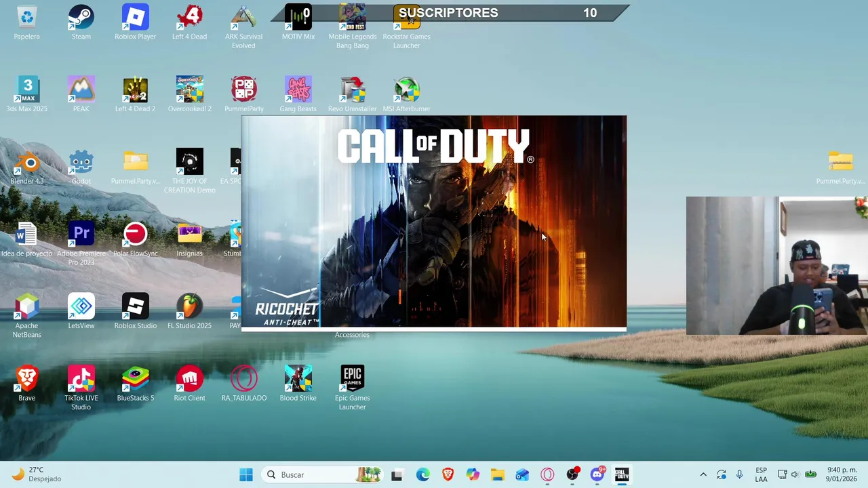Open the TikTok LIVE Studio shortcut
The height and width of the screenshot is (488, 868).
tap(81, 388)
